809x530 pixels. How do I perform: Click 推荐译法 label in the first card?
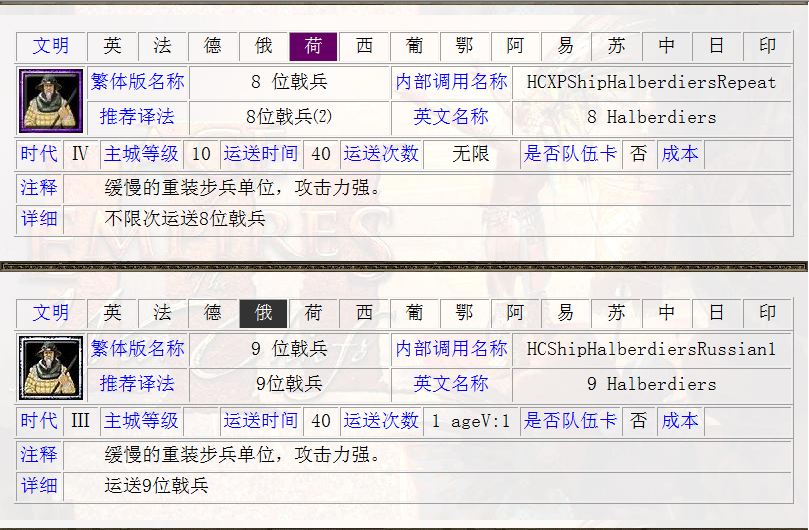(x=137, y=117)
